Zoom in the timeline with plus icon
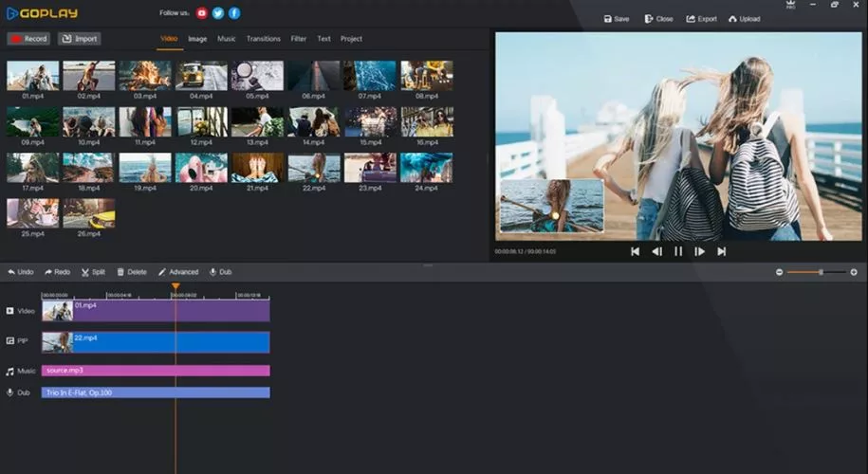 coord(854,272)
